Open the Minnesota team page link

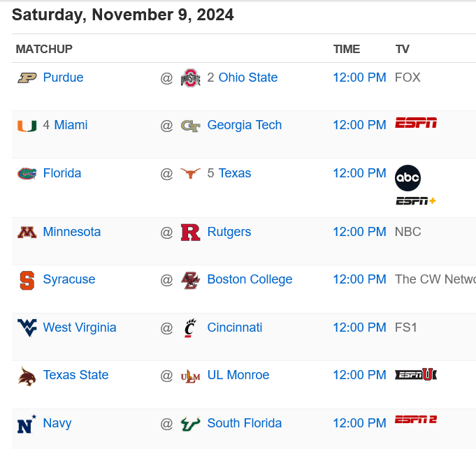click(x=72, y=232)
